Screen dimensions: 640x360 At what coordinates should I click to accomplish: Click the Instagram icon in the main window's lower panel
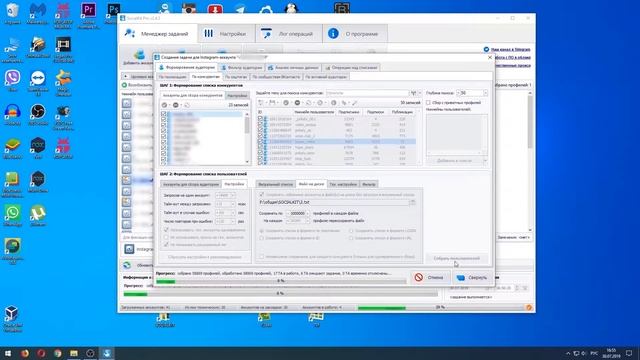(129, 249)
